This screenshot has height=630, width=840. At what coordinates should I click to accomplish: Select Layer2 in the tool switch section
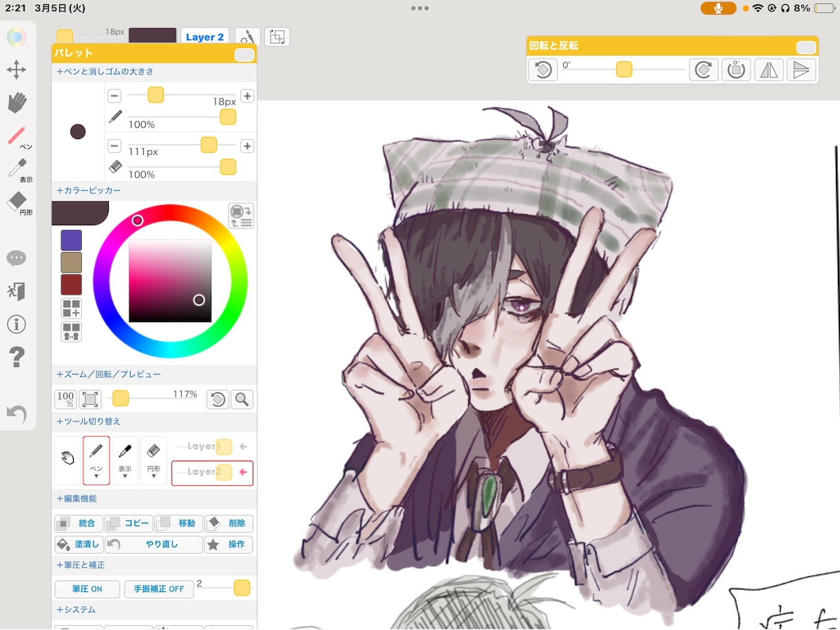[212, 473]
